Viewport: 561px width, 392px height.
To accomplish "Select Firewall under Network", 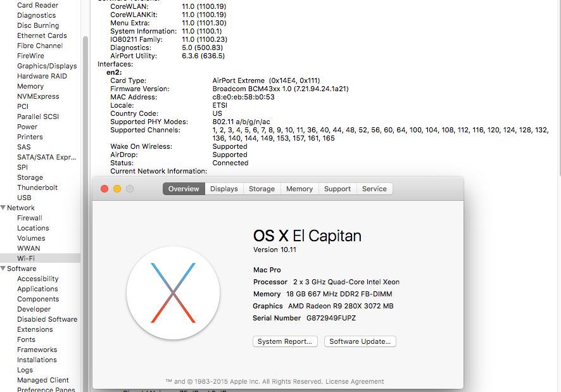I will pyautogui.click(x=29, y=218).
